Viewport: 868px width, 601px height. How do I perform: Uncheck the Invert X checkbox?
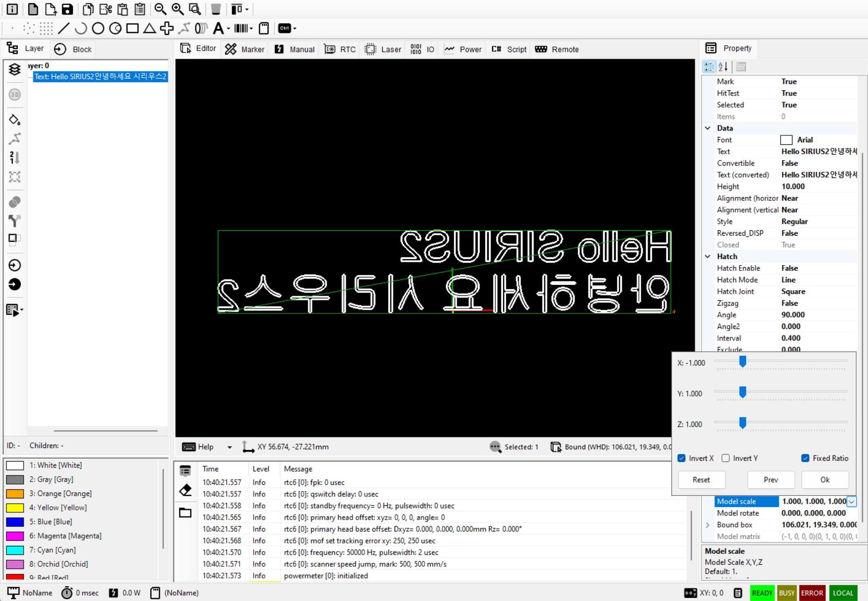pos(682,458)
